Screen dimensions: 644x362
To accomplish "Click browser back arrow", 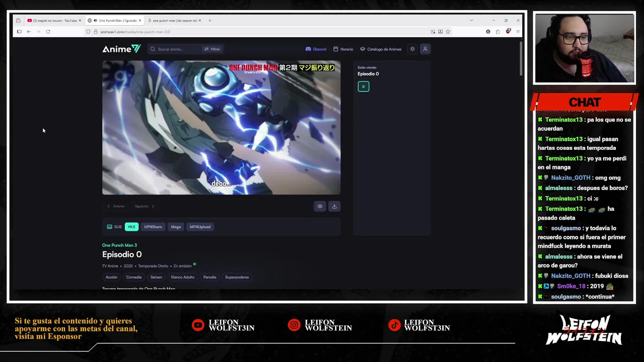I will tap(29, 32).
